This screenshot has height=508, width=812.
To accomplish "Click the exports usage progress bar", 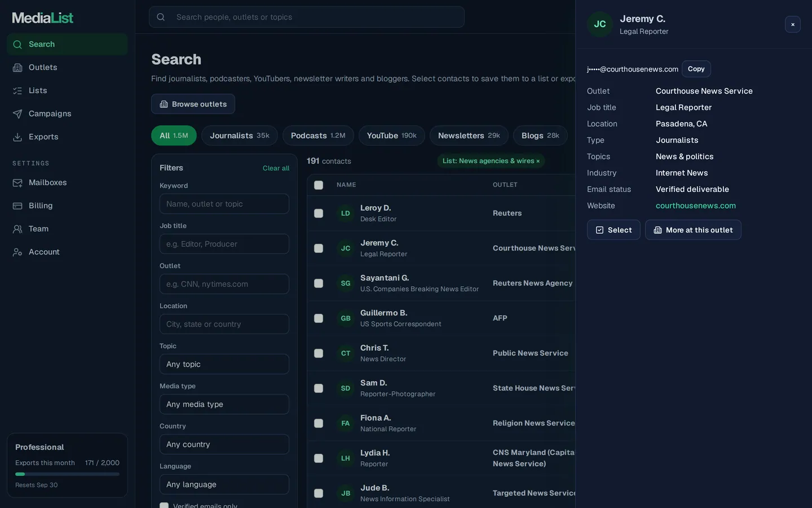I will click(x=67, y=474).
